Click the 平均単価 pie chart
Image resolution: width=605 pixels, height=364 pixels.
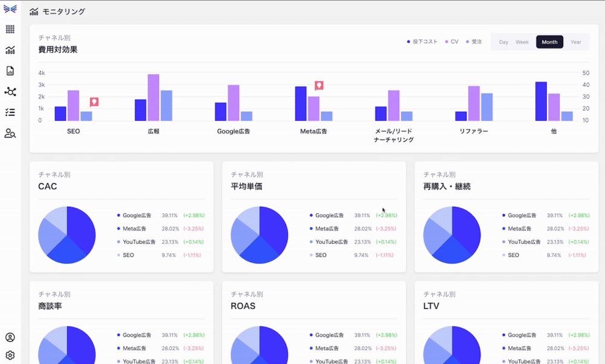pyautogui.click(x=260, y=235)
